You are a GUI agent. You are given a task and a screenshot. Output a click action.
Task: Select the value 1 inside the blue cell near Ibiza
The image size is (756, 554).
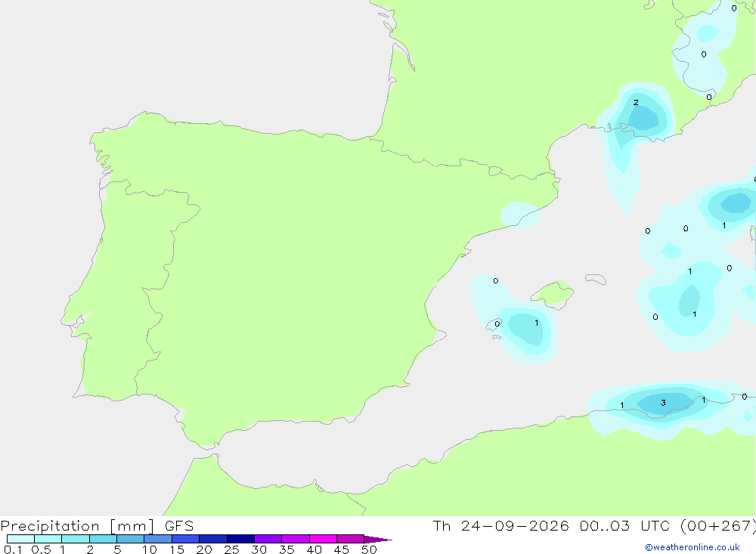tap(536, 323)
